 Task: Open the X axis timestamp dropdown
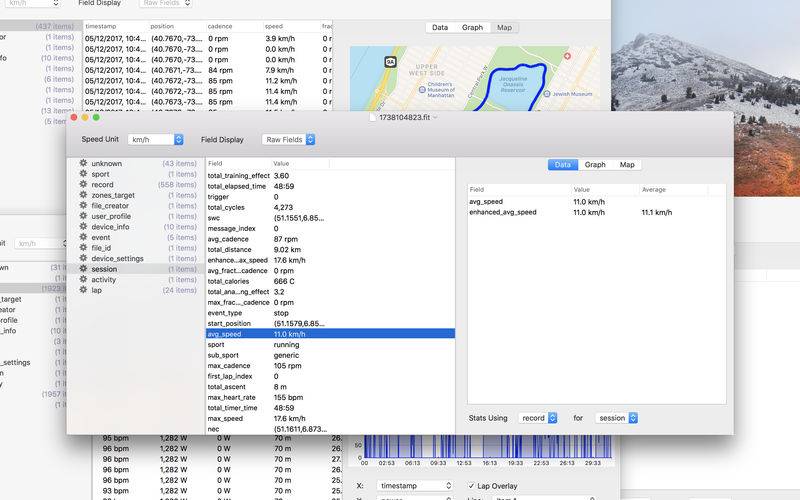tap(414, 486)
